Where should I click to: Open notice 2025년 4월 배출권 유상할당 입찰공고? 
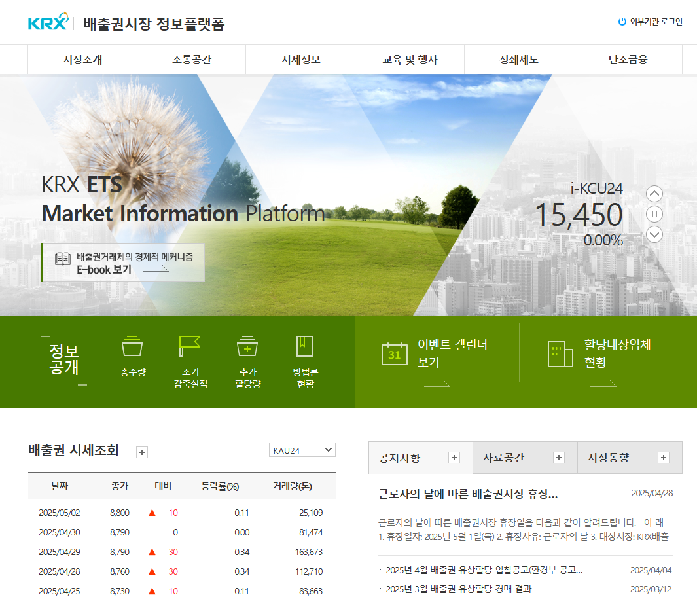click(484, 570)
